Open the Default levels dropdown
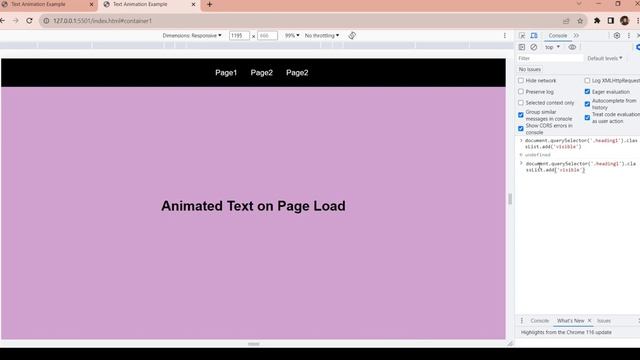 605,58
